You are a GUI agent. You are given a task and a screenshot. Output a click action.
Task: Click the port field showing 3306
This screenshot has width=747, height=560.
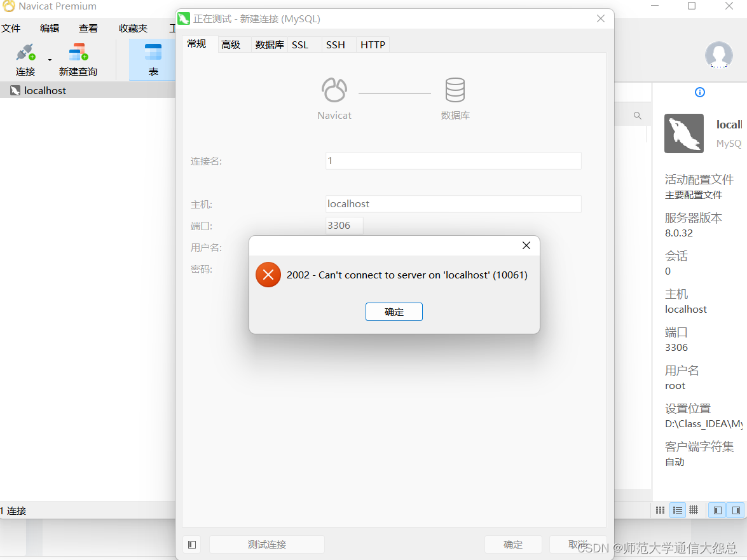pyautogui.click(x=345, y=226)
